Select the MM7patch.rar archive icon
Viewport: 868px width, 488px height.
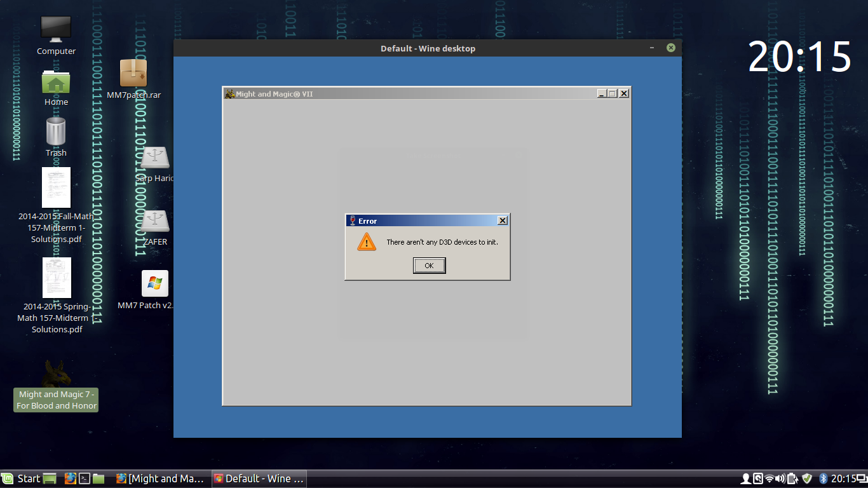tap(133, 74)
